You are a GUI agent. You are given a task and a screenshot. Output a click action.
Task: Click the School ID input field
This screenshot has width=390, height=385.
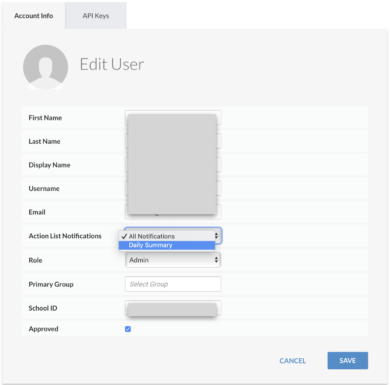coord(173,308)
